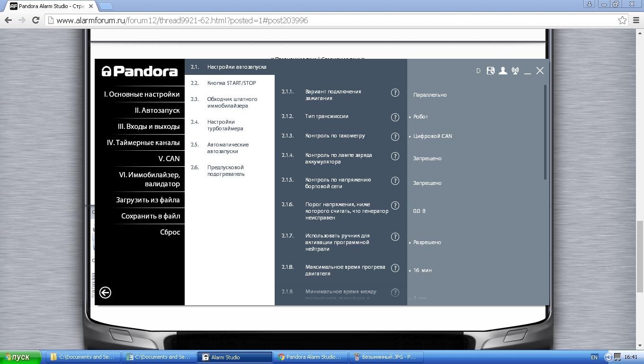This screenshot has width=644, height=364.
Task: Change Разрешено for handbrake neutral activation
Action: (x=427, y=242)
